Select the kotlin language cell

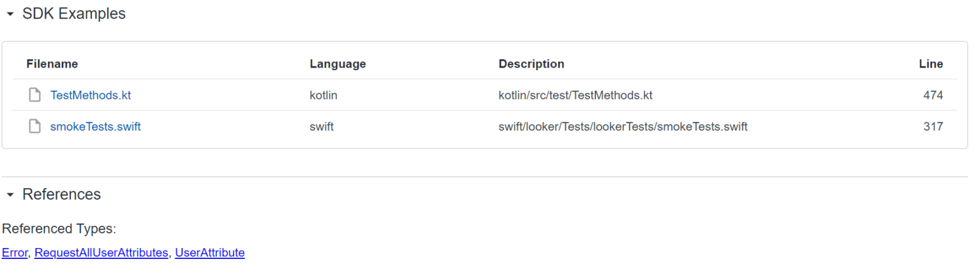[323, 95]
